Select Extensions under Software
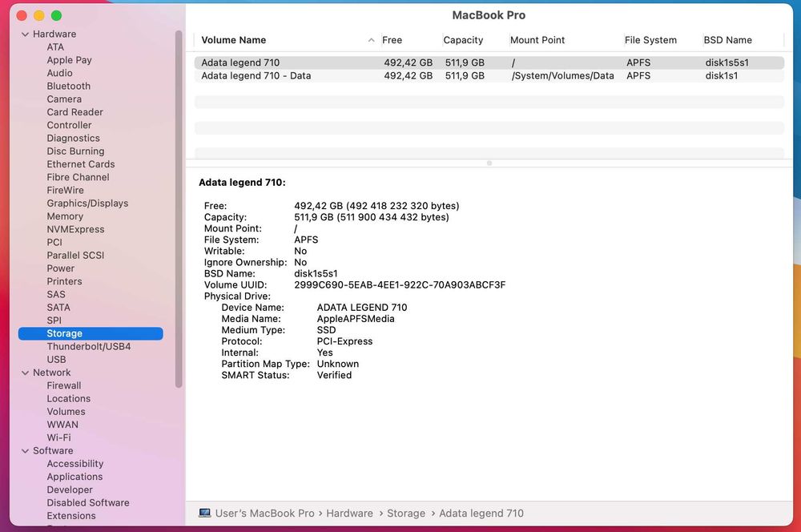The image size is (801, 532). point(71,516)
